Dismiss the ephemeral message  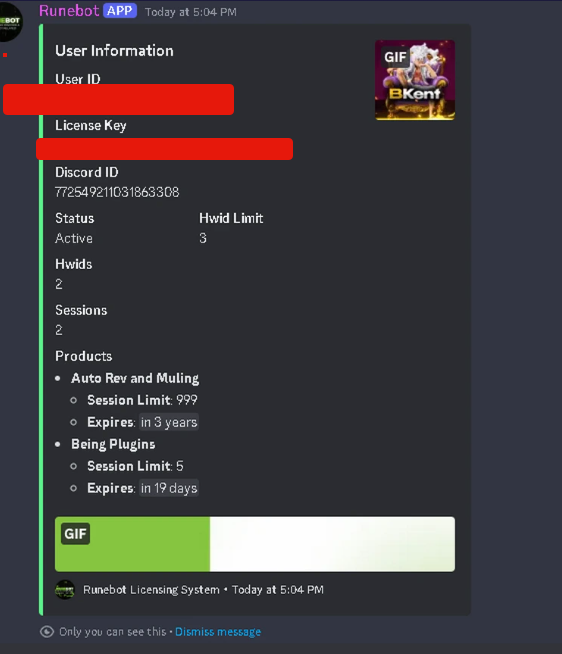[218, 632]
